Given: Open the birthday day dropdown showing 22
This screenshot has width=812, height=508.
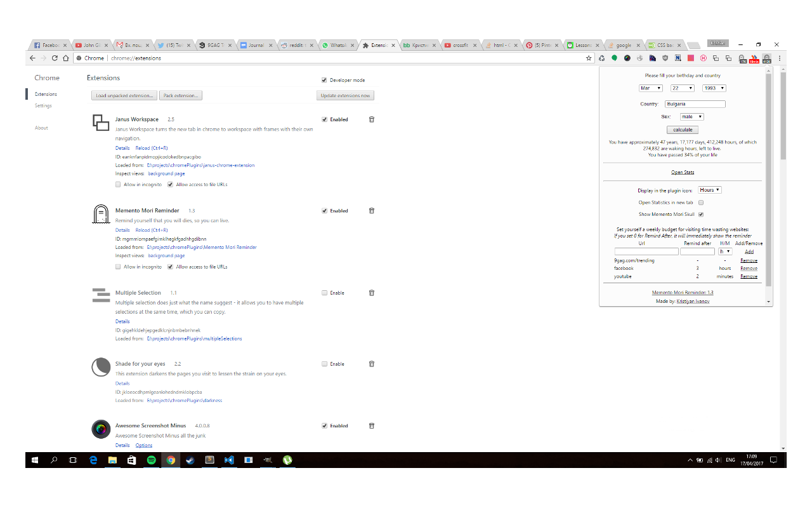Looking at the screenshot, I should [x=682, y=88].
